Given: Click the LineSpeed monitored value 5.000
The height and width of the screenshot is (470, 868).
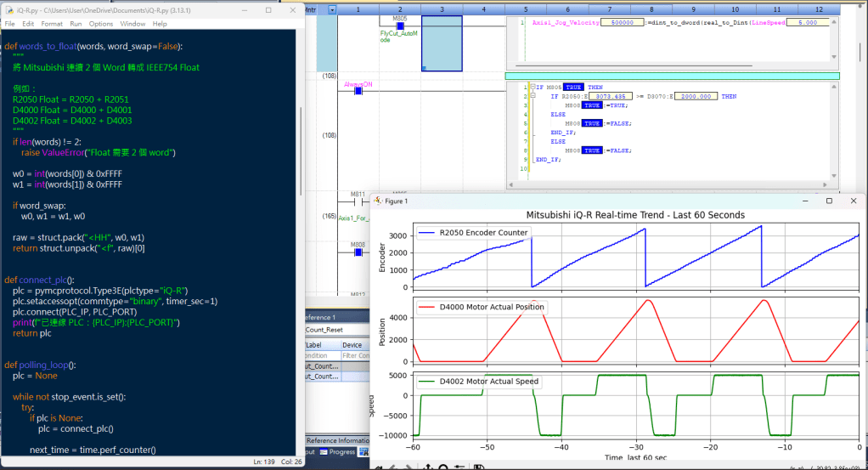Looking at the screenshot, I should (808, 22).
